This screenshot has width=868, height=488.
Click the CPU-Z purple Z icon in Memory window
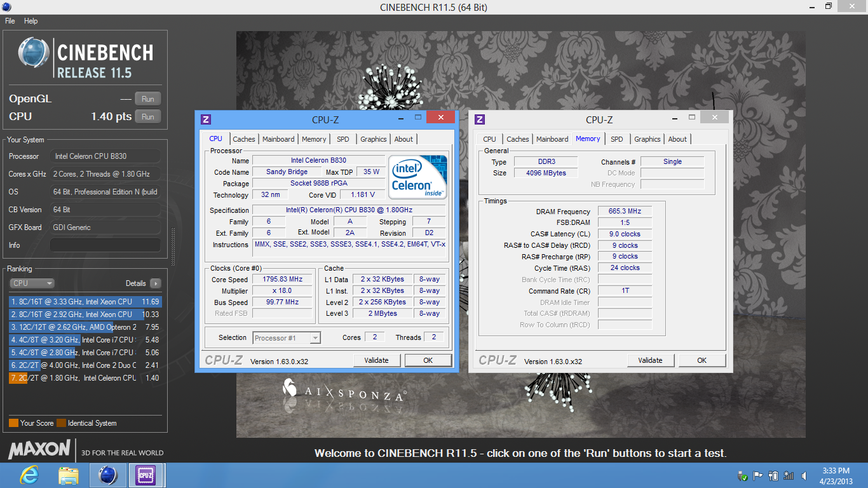480,119
